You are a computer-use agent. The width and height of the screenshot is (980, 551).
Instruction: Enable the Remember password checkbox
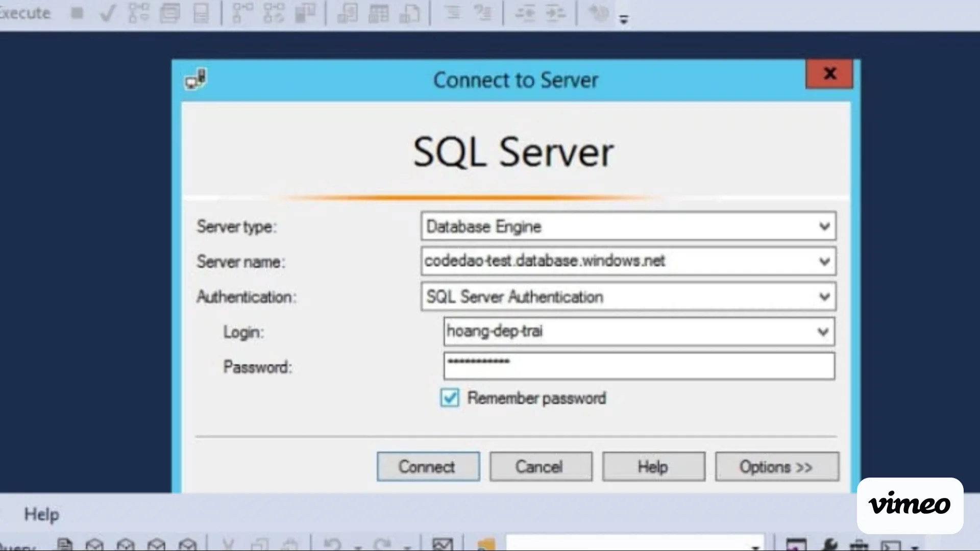[x=449, y=398]
